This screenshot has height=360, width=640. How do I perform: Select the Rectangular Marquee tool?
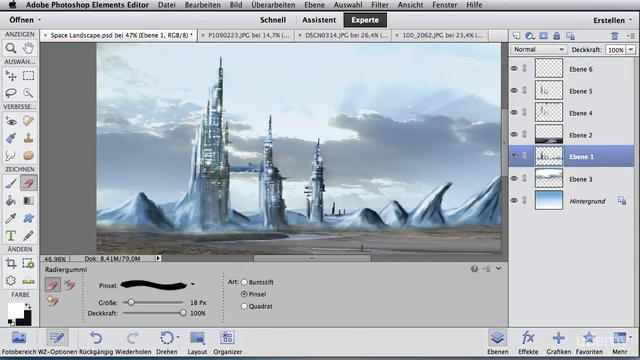(28, 76)
